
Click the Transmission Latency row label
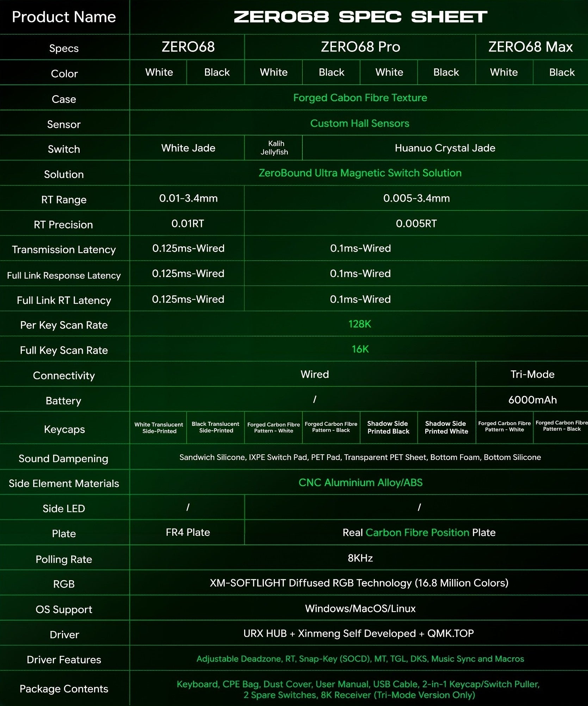(x=64, y=250)
